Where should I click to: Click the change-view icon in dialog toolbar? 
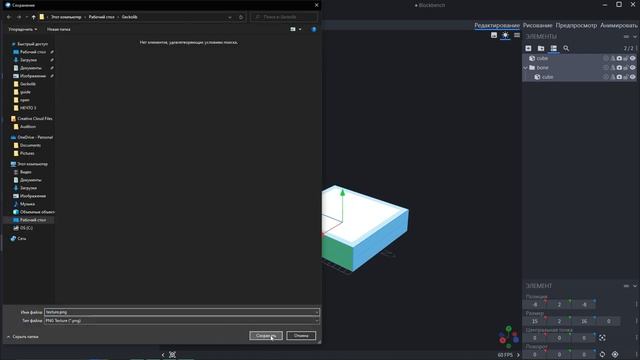click(x=293, y=29)
